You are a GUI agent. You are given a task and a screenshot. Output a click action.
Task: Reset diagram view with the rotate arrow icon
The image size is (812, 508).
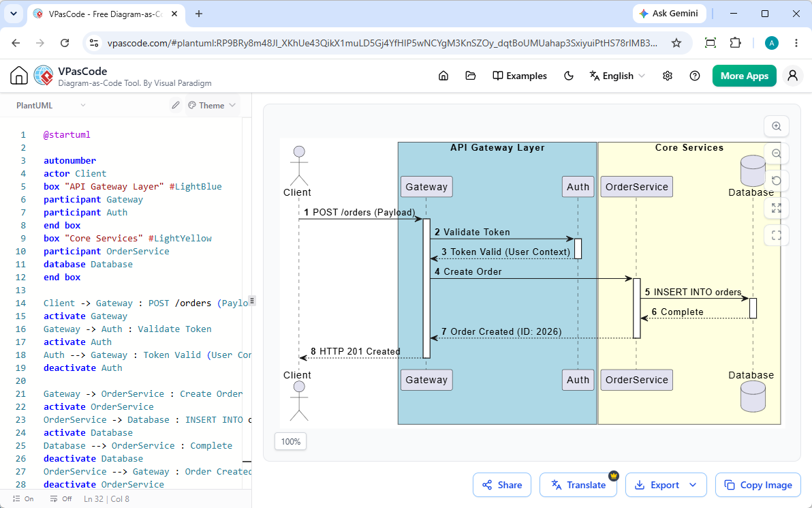coord(777,181)
